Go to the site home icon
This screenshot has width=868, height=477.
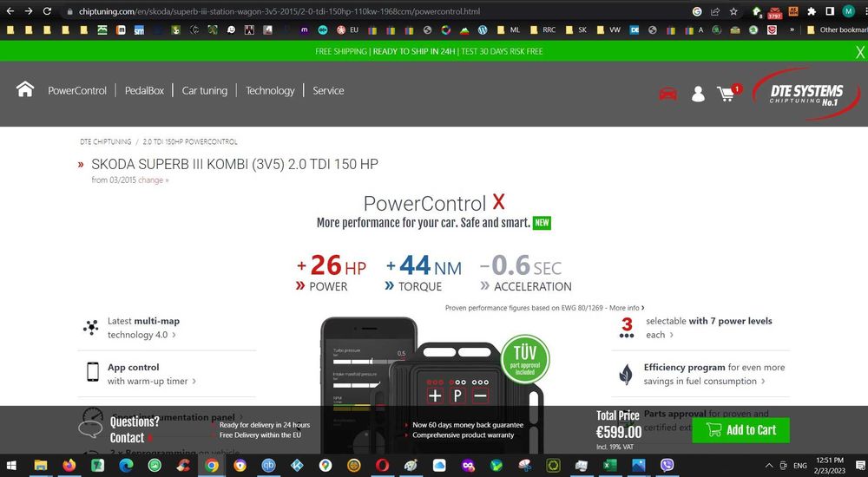point(25,89)
